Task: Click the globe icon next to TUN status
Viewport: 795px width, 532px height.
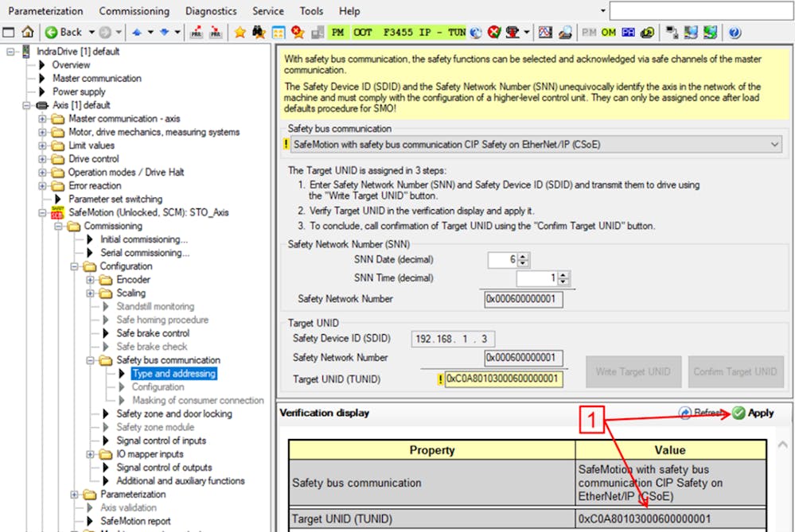Action: 476,33
